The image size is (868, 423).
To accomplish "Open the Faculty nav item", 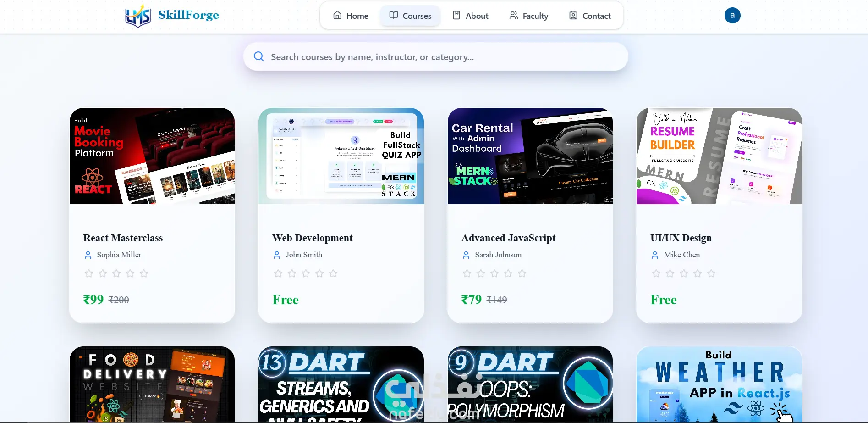I will pos(529,16).
